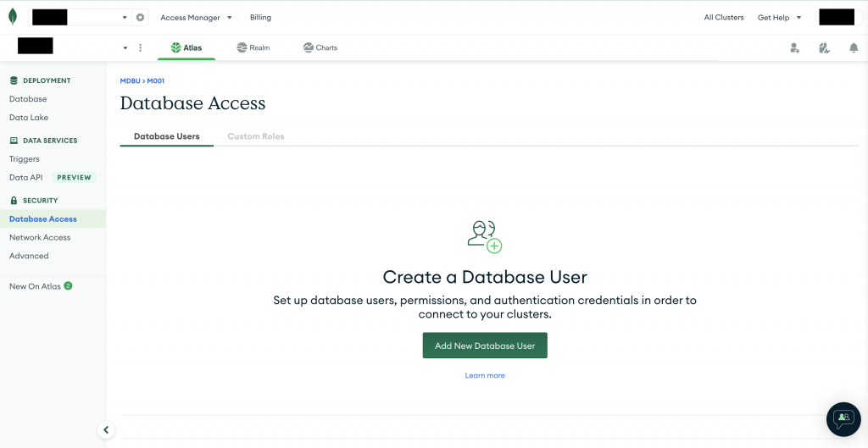
Task: Go to Network Access in sidebar
Action: point(40,237)
